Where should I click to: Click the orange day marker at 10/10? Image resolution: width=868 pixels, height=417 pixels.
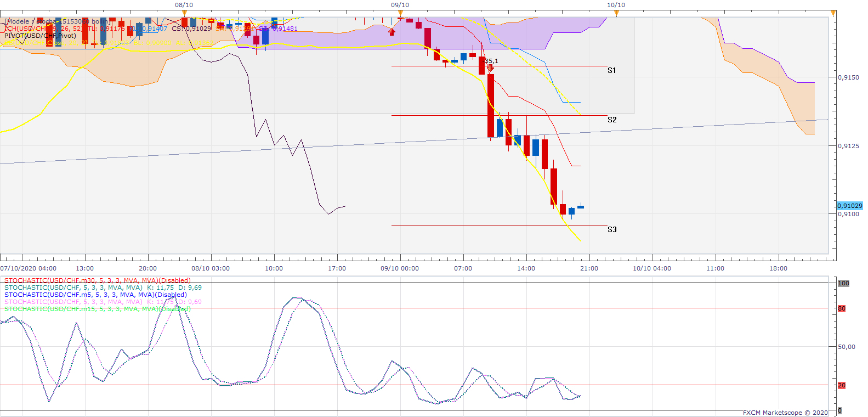616,13
